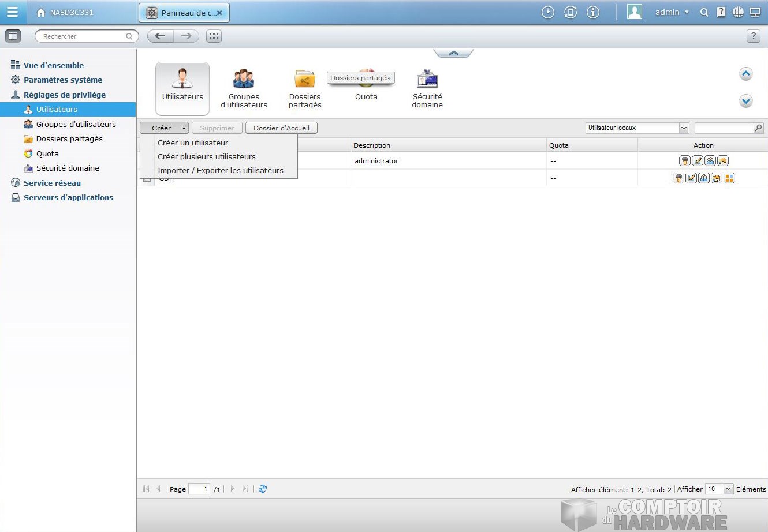The image size is (768, 532).
Task: Click the refresh icon in pagination bar
Action: (263, 489)
